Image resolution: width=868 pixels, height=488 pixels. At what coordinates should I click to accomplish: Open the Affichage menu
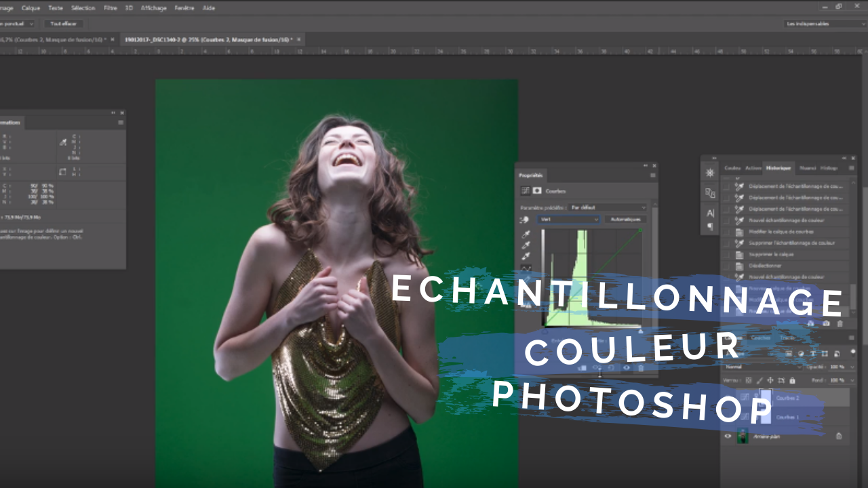tap(153, 7)
